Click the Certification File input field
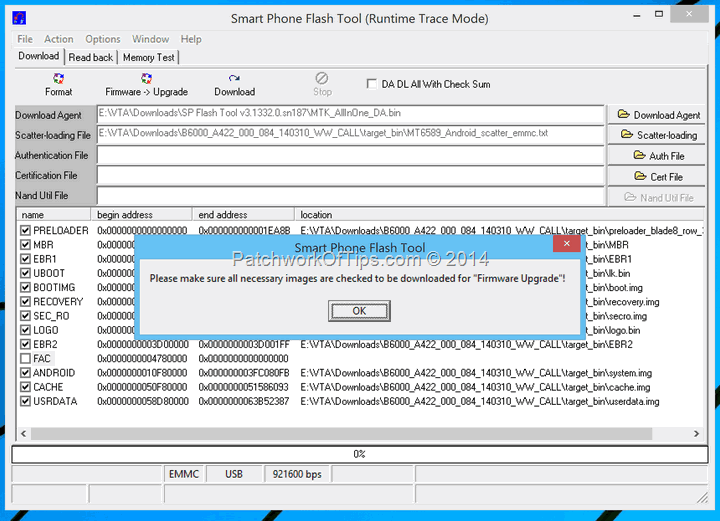This screenshot has width=720, height=521. (x=350, y=175)
